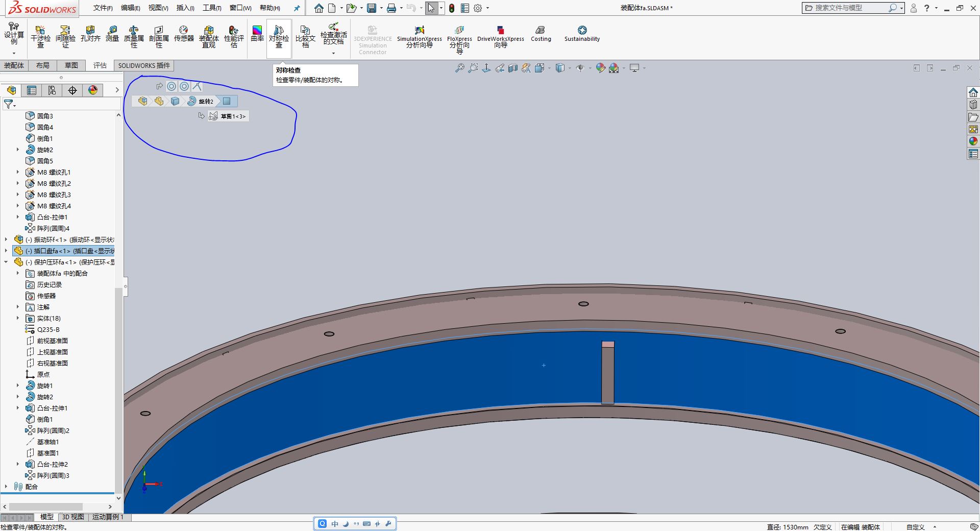Toggle the menu bar pin icon
The image size is (980, 531).
[x=297, y=8]
